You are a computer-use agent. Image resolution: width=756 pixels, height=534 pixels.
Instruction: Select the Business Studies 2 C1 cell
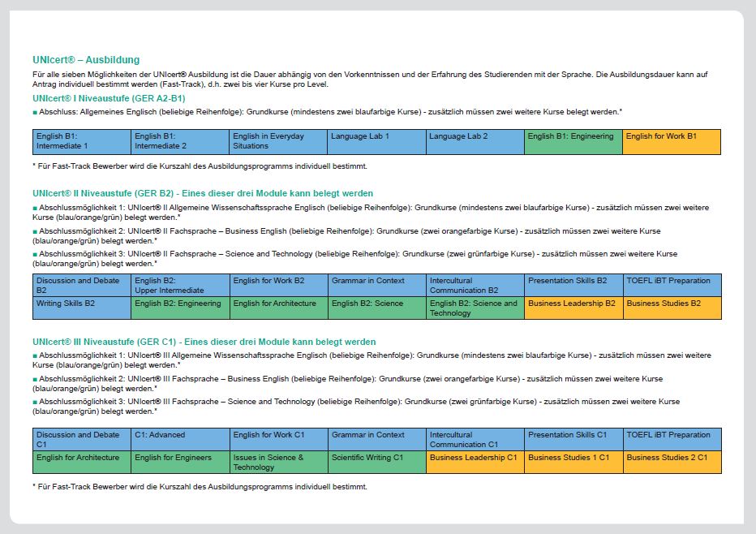click(x=672, y=462)
